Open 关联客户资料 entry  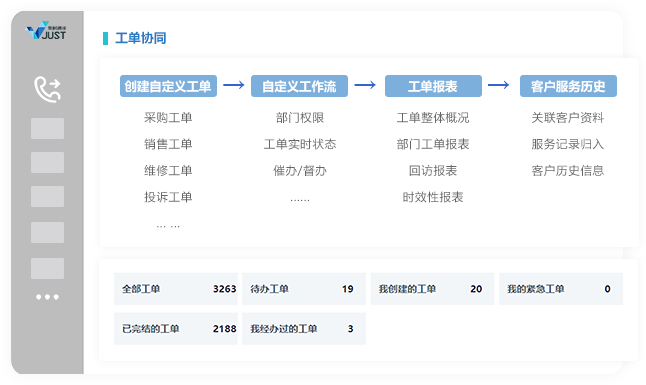(x=568, y=118)
